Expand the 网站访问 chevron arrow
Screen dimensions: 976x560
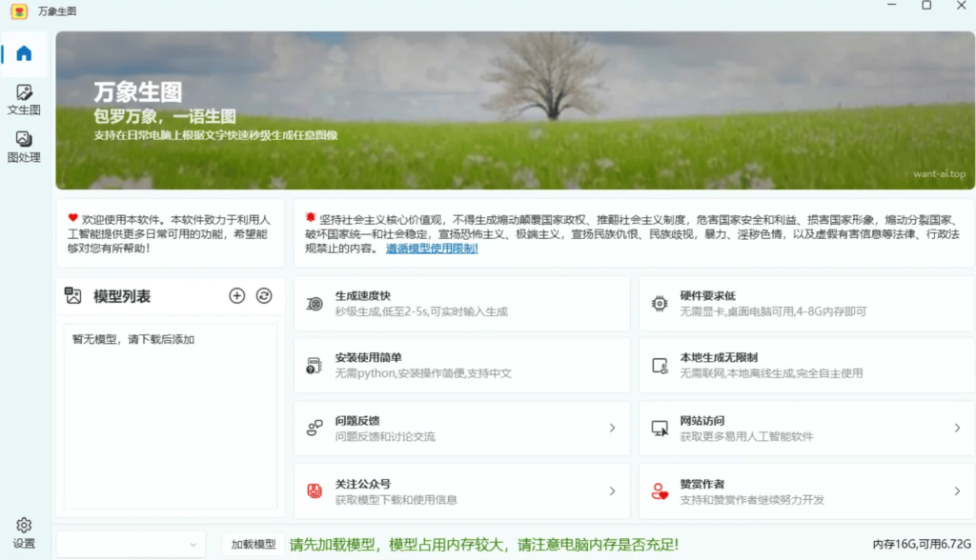957,429
